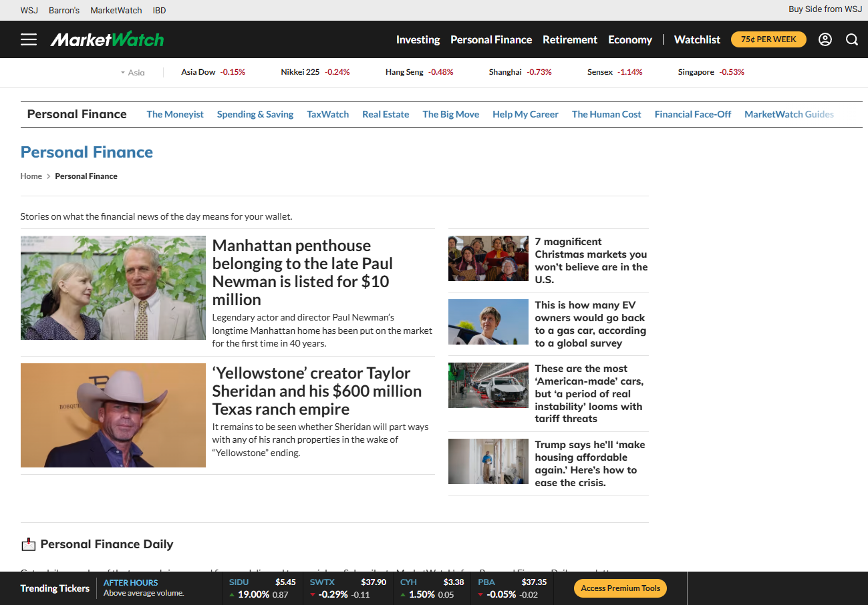Click the search magnifier icon
The image size is (868, 605).
coord(852,39)
